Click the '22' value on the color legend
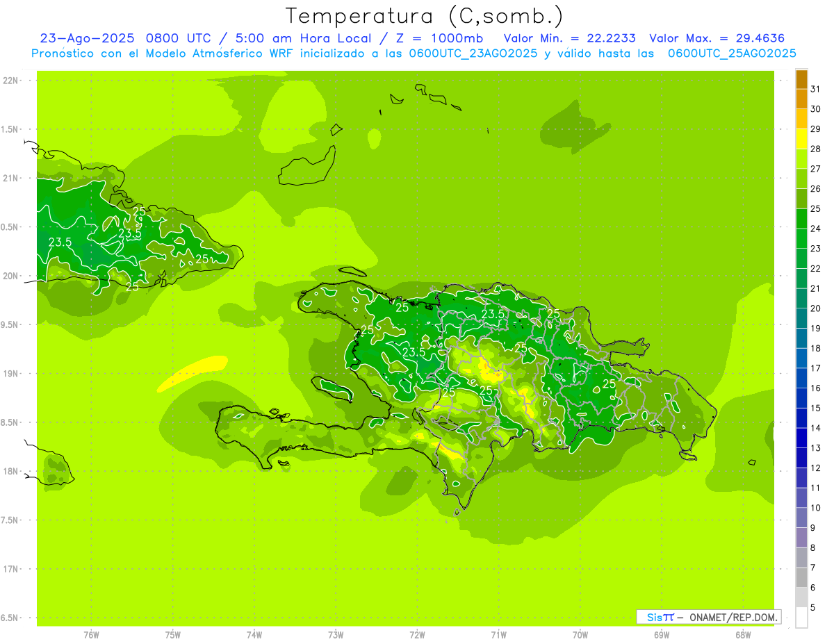This screenshot has width=834, height=644. coord(815,269)
